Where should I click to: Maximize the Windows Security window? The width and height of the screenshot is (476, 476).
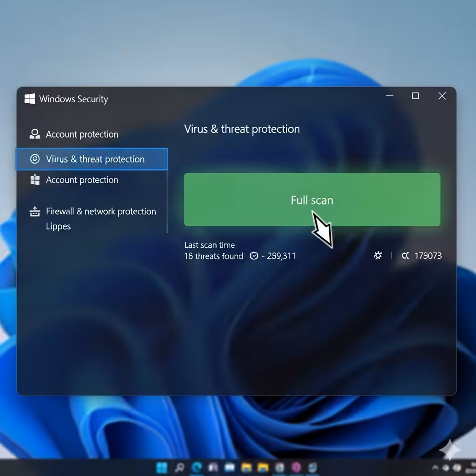click(x=415, y=96)
